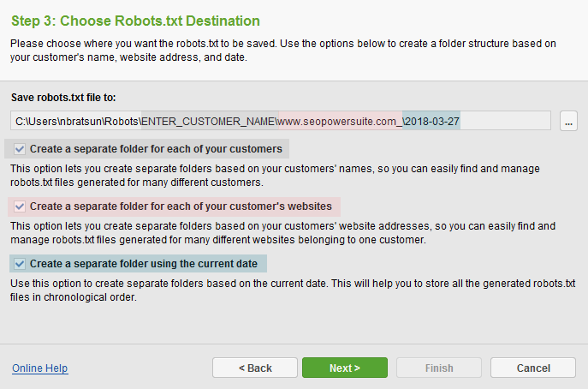Click the customer's websites folder option label
Image resolution: width=588 pixels, height=389 pixels.
(181, 206)
